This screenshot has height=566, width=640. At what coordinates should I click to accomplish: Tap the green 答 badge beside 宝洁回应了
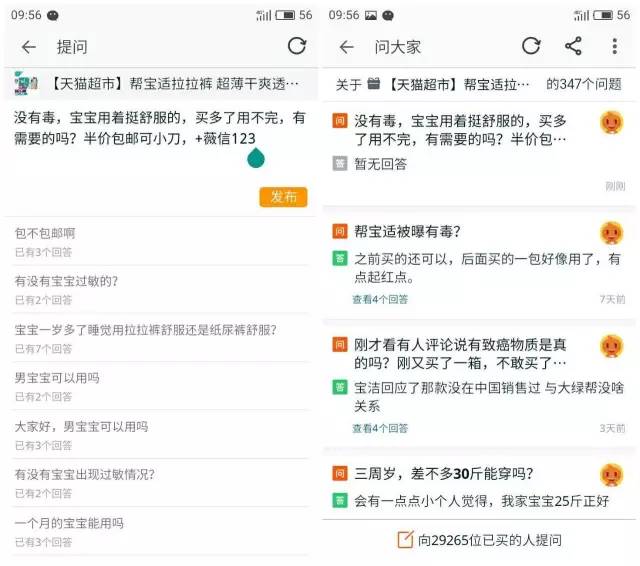click(x=340, y=387)
